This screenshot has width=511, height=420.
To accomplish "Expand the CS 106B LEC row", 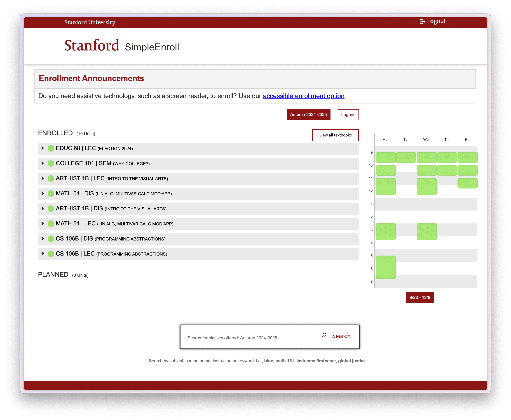I will [x=43, y=254].
